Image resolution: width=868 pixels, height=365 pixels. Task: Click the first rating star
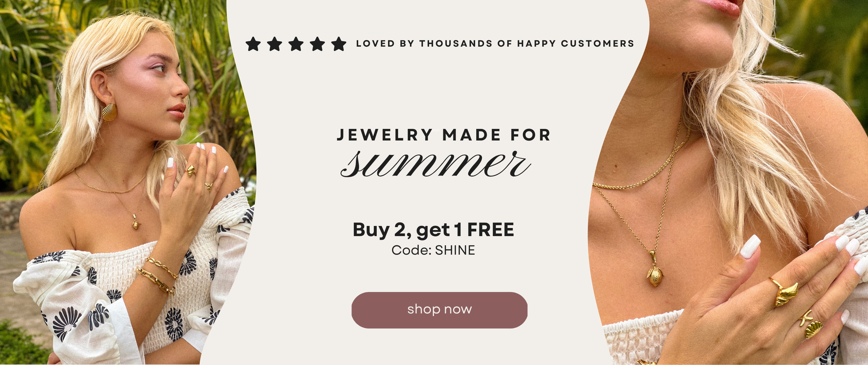253,44
